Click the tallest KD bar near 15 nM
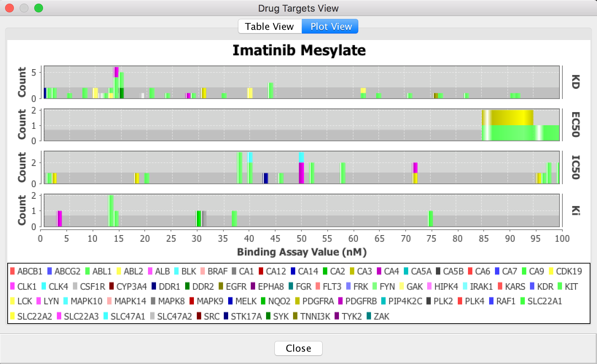Screen dimensions: 597x364 (x=116, y=83)
